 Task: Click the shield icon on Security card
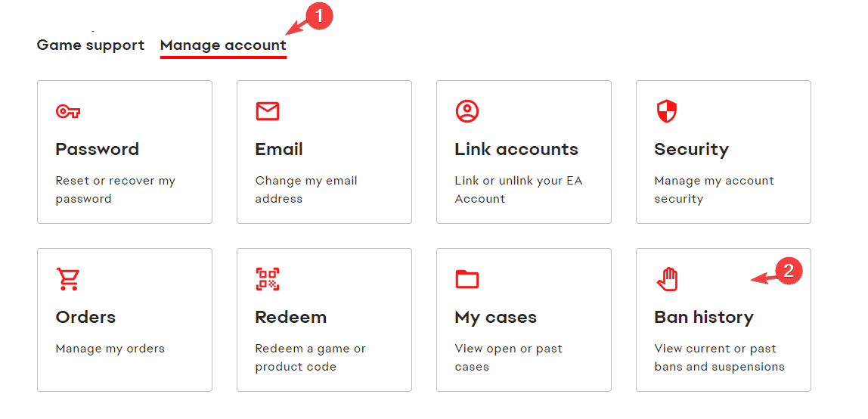click(666, 112)
